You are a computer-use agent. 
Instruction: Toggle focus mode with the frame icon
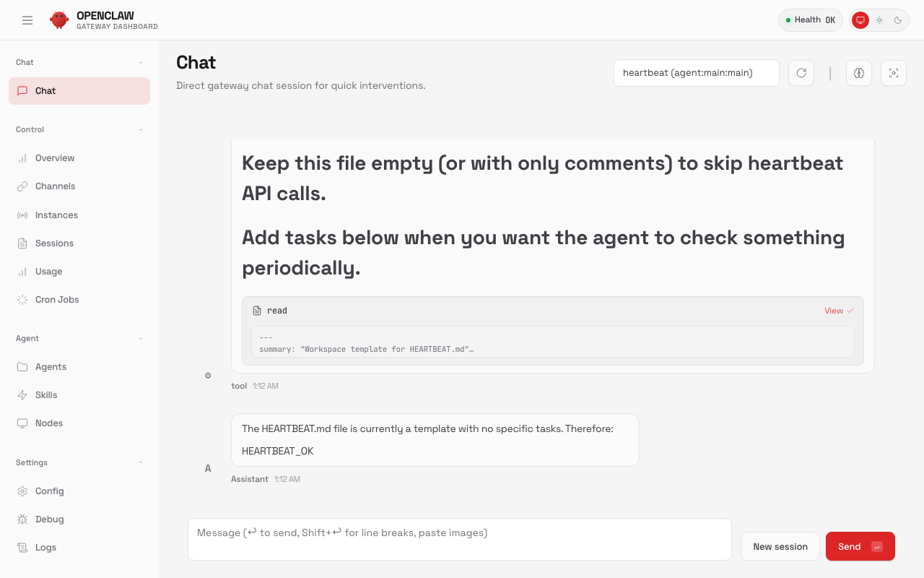click(894, 73)
